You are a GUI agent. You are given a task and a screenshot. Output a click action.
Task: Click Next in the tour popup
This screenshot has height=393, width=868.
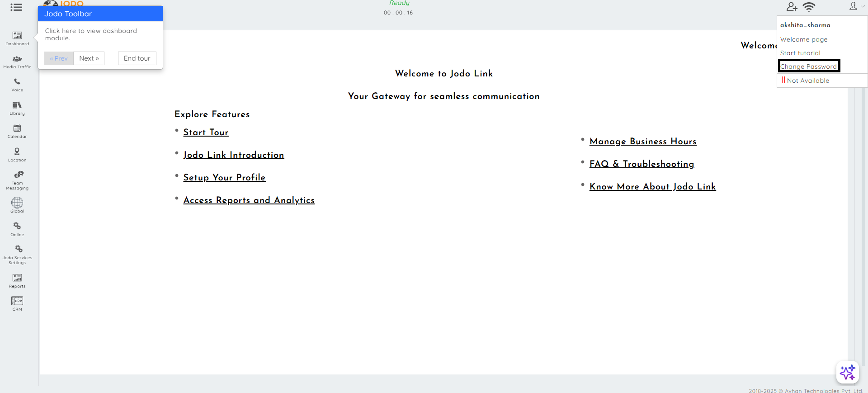[x=89, y=58]
